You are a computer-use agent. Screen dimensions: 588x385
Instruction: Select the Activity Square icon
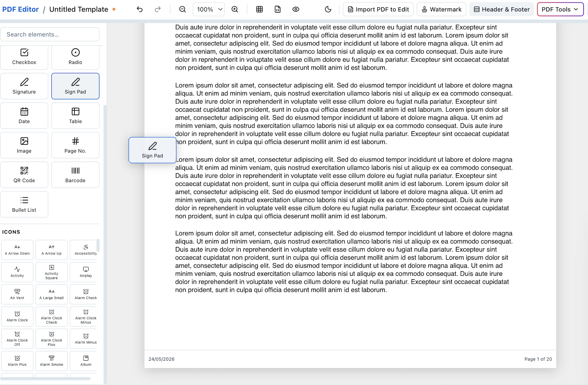tap(51, 272)
